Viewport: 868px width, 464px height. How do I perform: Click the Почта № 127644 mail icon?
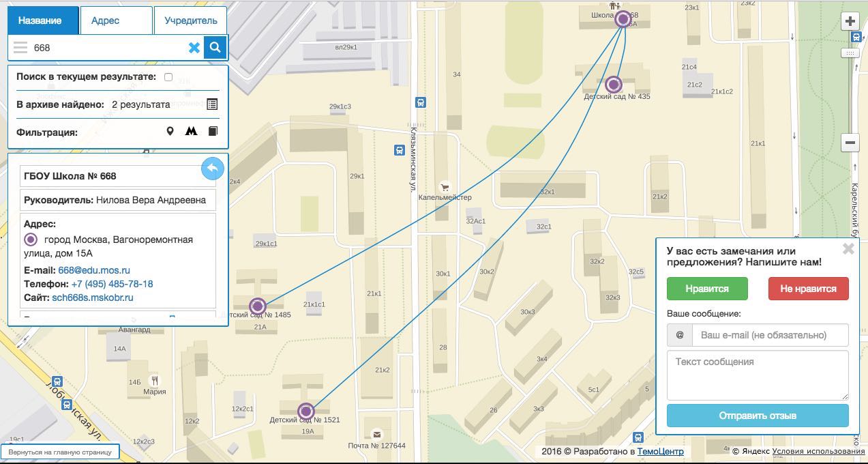pyautogui.click(x=376, y=435)
